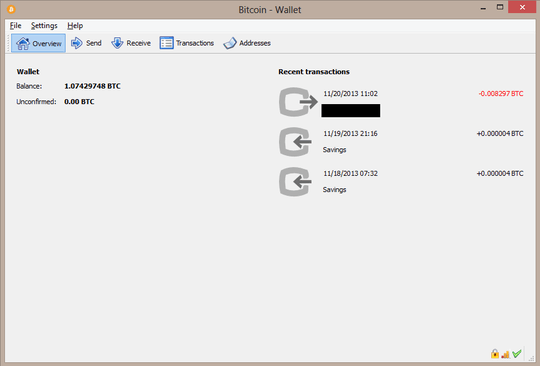Screen dimensions: 540x366
Task: Open the 11/20/2013 11:02 transaction
Action: coord(350,94)
